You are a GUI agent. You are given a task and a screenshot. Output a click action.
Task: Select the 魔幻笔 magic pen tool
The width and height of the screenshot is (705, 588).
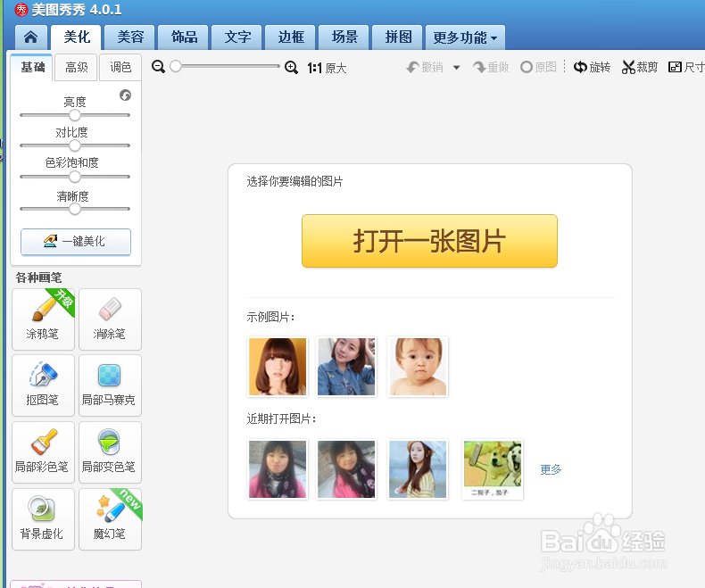click(x=110, y=519)
